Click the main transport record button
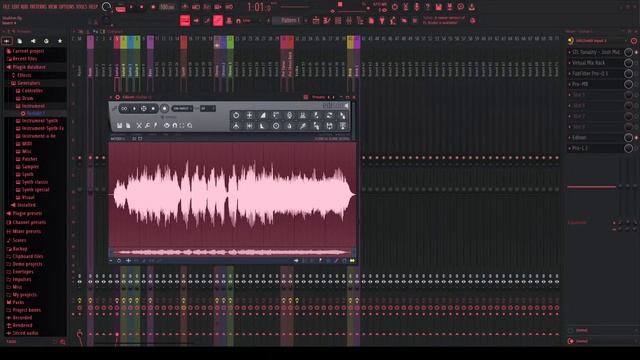The image size is (640, 360). (153, 7)
